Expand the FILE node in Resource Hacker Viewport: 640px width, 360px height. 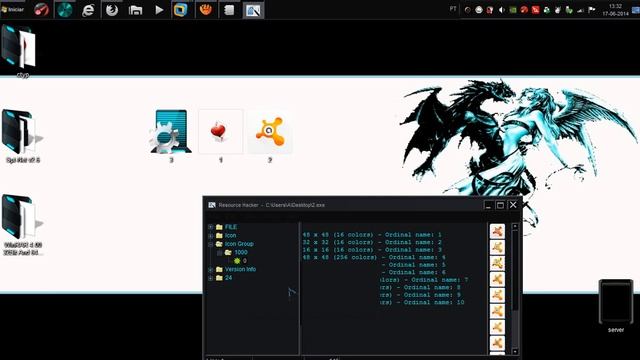[211, 227]
